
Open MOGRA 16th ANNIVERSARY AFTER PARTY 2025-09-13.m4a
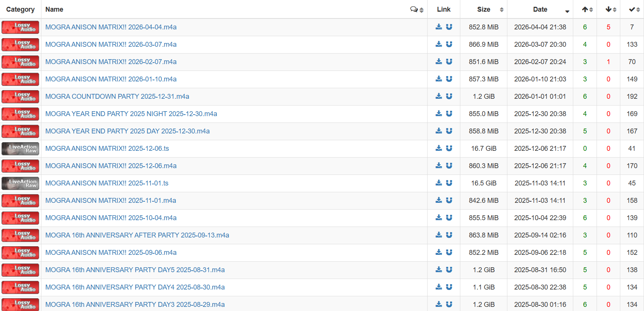click(137, 235)
